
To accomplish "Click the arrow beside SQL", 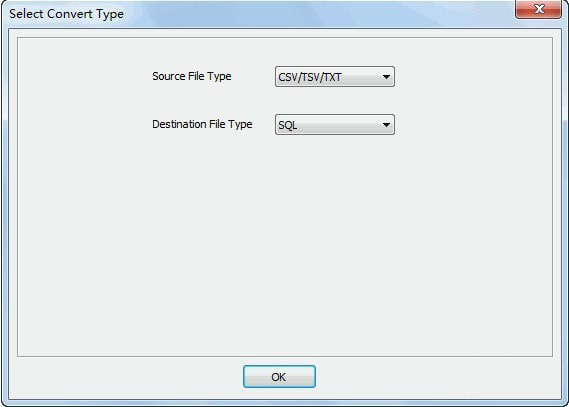I will coord(386,125).
